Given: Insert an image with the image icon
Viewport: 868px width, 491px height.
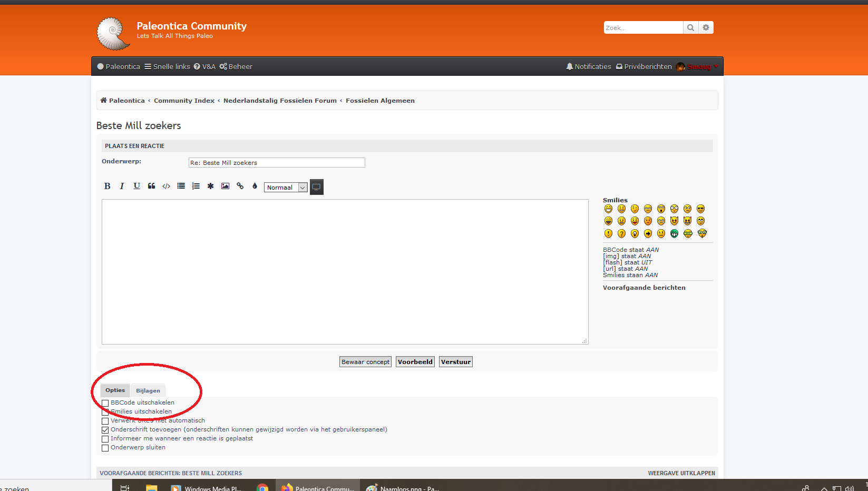Looking at the screenshot, I should pos(225,186).
